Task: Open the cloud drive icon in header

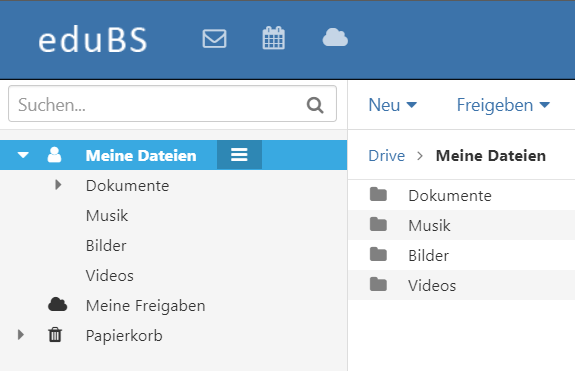Action: [335, 37]
